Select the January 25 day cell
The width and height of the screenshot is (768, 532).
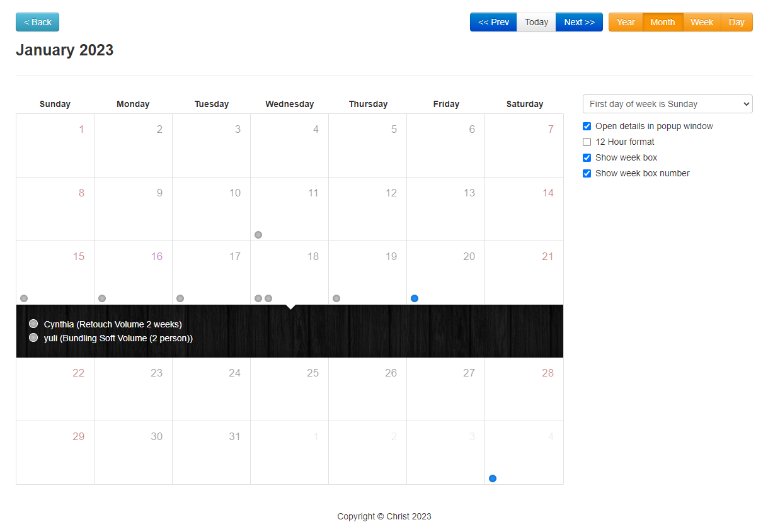(x=290, y=389)
